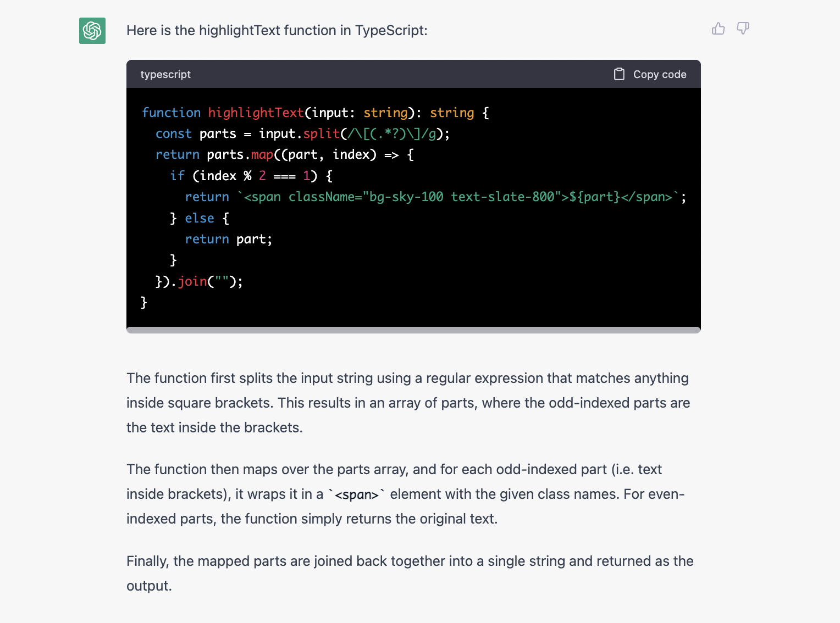The width and height of the screenshot is (840, 623).
Task: Click the final paragraph about joined output
Action: (x=410, y=573)
